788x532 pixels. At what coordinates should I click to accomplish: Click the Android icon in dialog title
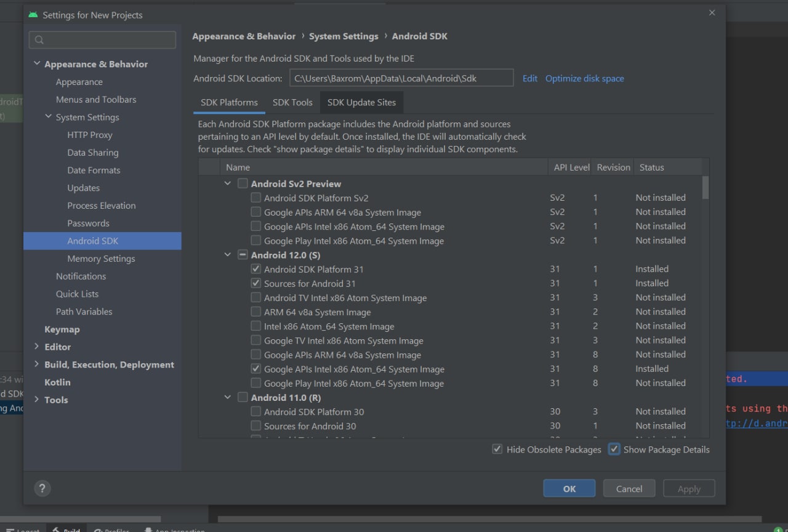click(33, 15)
